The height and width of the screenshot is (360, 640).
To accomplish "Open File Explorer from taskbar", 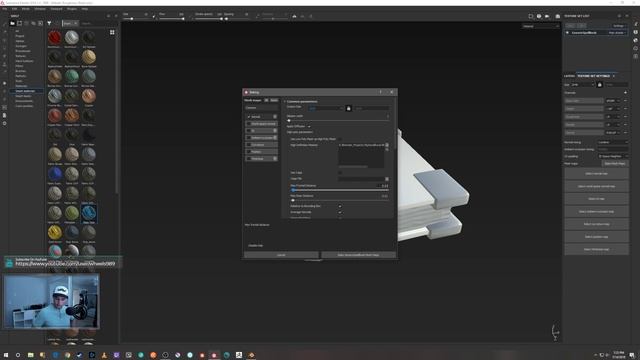I will click(x=31, y=355).
